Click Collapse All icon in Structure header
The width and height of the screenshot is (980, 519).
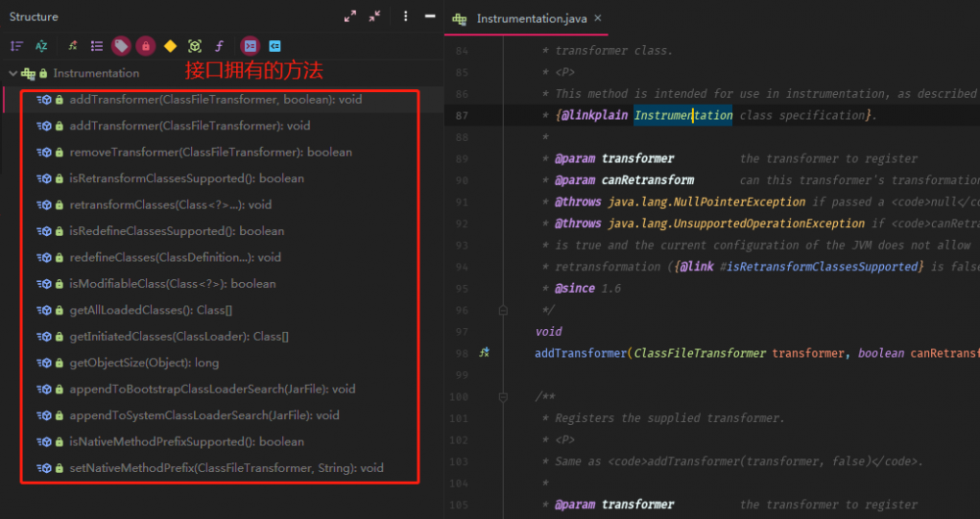pyautogui.click(x=374, y=17)
